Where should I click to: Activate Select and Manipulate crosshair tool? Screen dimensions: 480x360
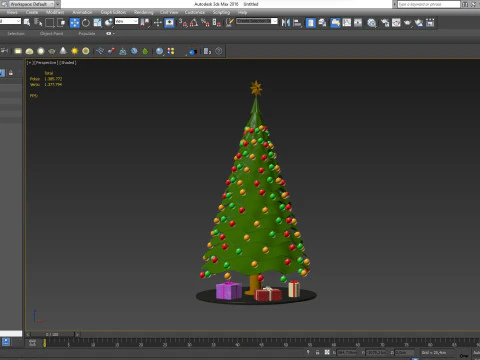(x=158, y=22)
